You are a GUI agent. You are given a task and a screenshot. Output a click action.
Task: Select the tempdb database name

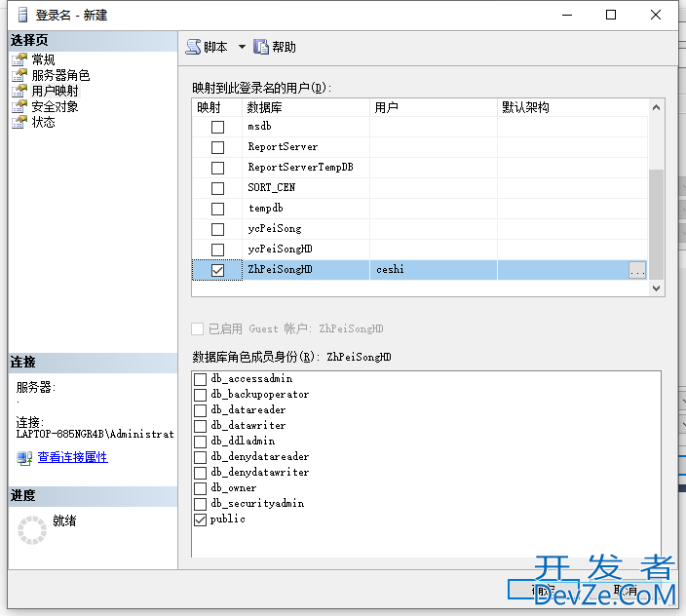pyautogui.click(x=266, y=209)
